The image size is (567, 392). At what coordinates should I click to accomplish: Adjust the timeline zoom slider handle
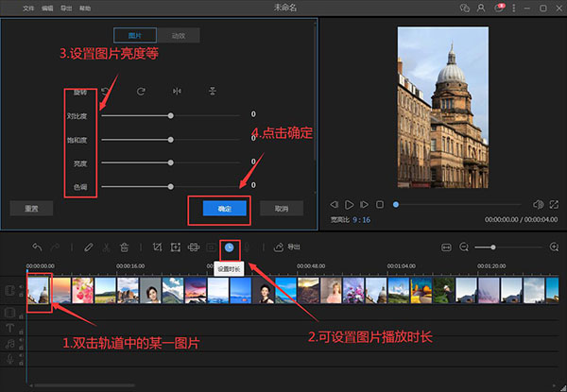coord(493,247)
